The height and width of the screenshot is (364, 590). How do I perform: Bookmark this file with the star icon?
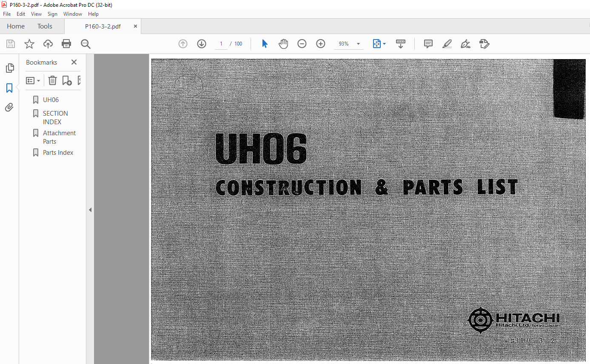[29, 44]
